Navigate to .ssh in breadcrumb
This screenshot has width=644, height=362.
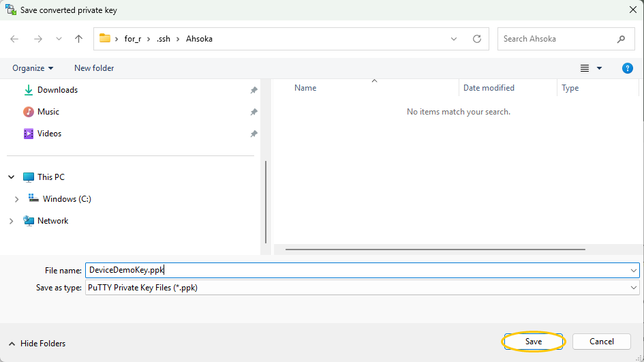(x=164, y=39)
